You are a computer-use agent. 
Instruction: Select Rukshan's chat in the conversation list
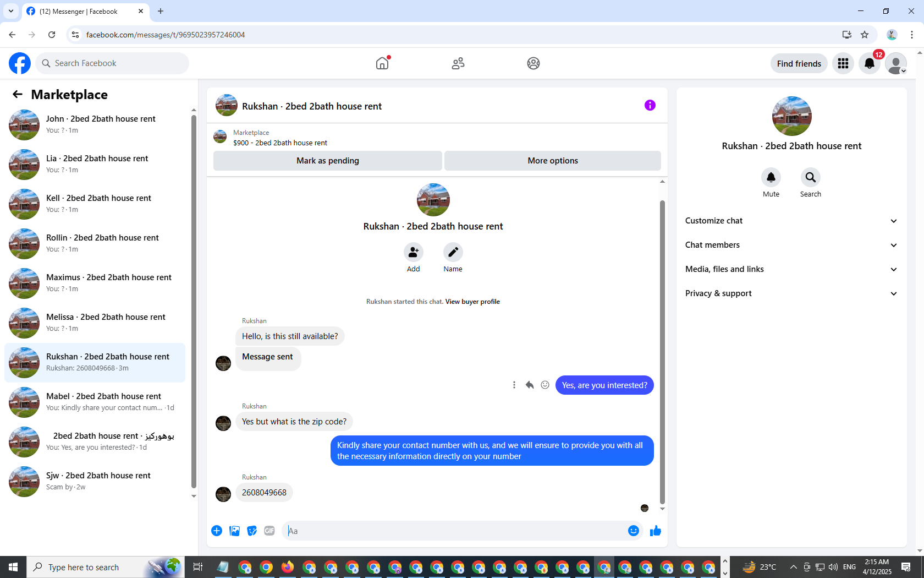point(95,363)
